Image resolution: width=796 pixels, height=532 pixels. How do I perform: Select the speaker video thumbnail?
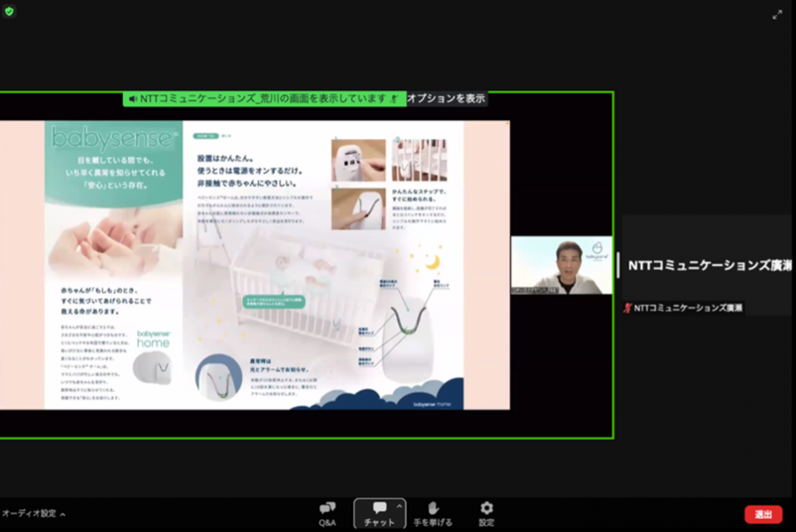pyautogui.click(x=561, y=265)
